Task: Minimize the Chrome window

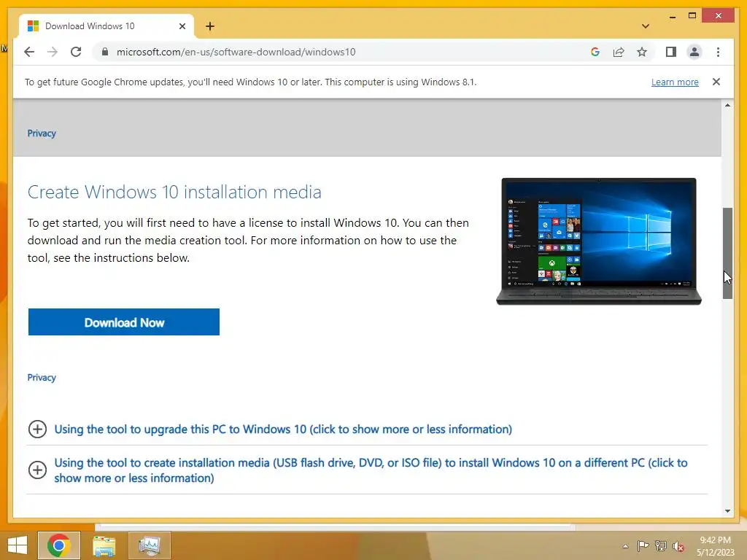Action: tap(672, 16)
